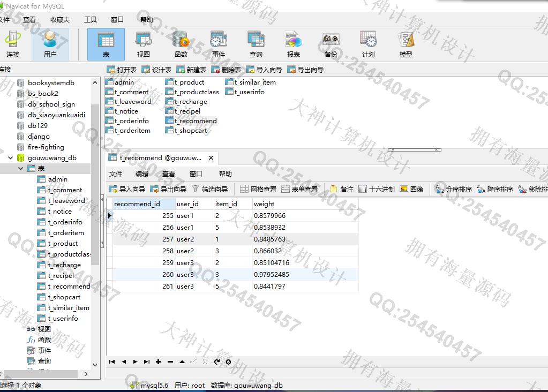Open 工具 (Tools) menu in main bar
Image resolution: width=548 pixels, height=392 pixels.
(90, 20)
